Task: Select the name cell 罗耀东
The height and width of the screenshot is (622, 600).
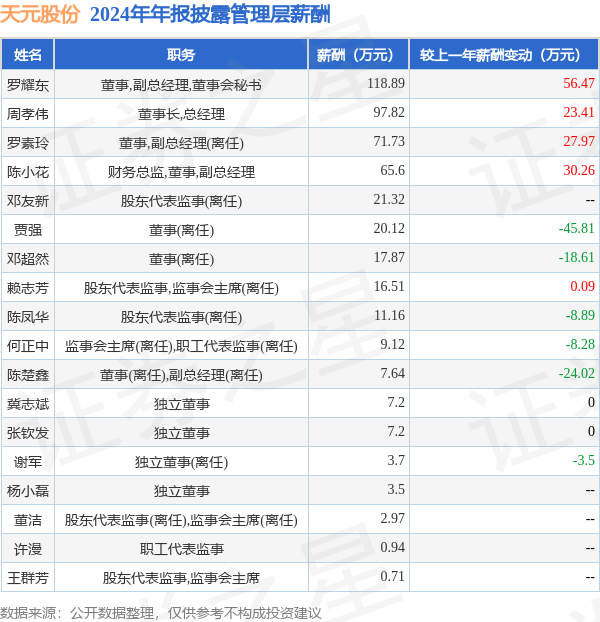Action: [28, 85]
